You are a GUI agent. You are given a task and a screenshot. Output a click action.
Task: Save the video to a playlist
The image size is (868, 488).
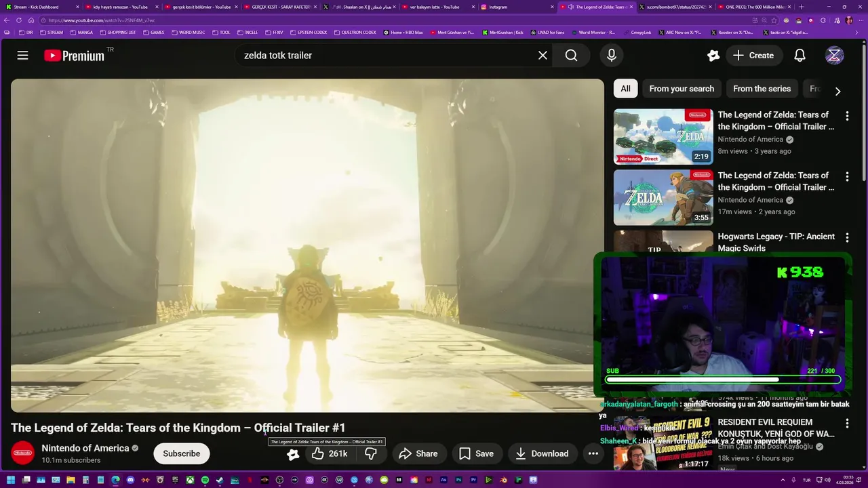[x=477, y=453]
